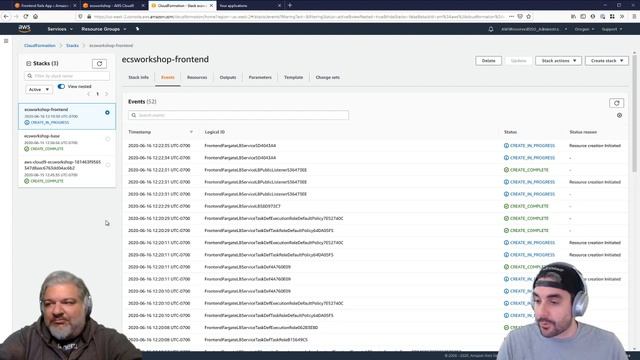
Task: Refresh the Events table
Action: pos(616,103)
